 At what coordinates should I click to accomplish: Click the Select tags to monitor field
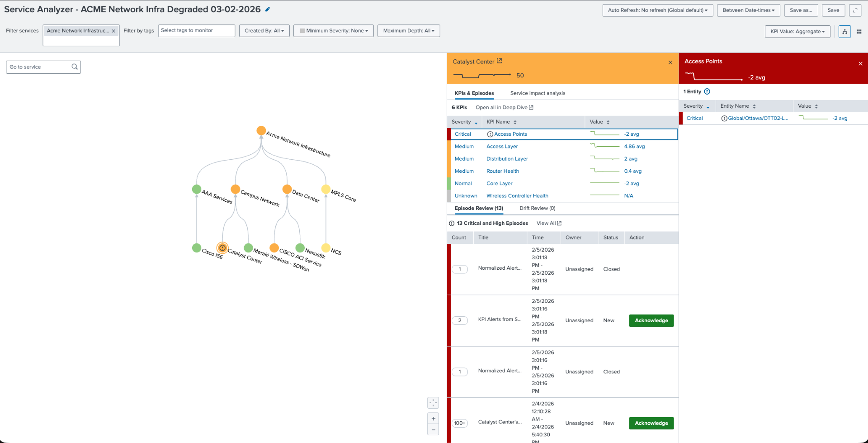tap(196, 31)
